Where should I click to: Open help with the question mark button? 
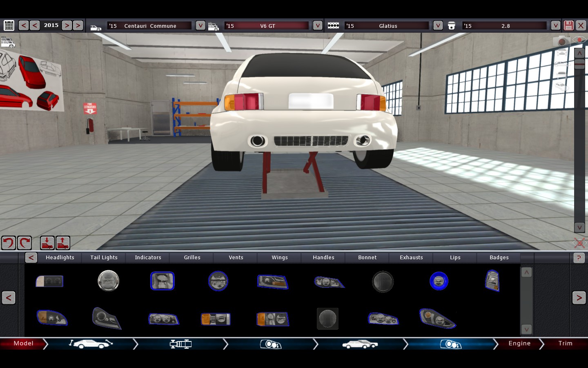pyautogui.click(x=579, y=258)
